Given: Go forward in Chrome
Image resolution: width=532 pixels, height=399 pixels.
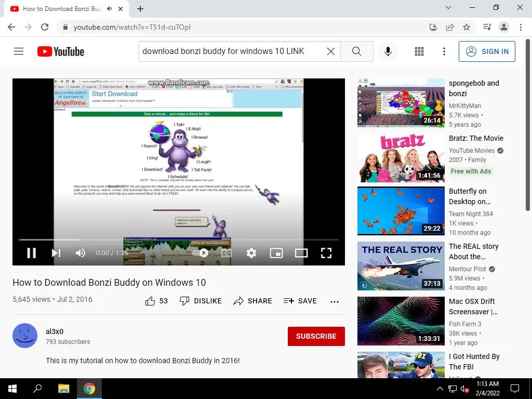Looking at the screenshot, I should [28, 27].
